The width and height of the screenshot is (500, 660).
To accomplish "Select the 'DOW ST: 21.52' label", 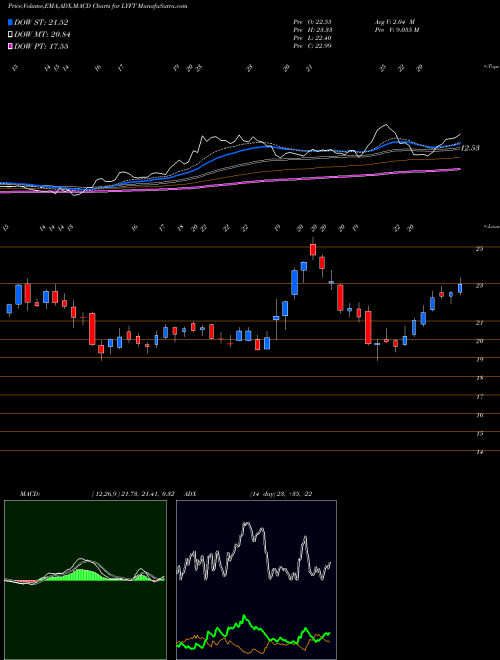I will click(x=41, y=23).
